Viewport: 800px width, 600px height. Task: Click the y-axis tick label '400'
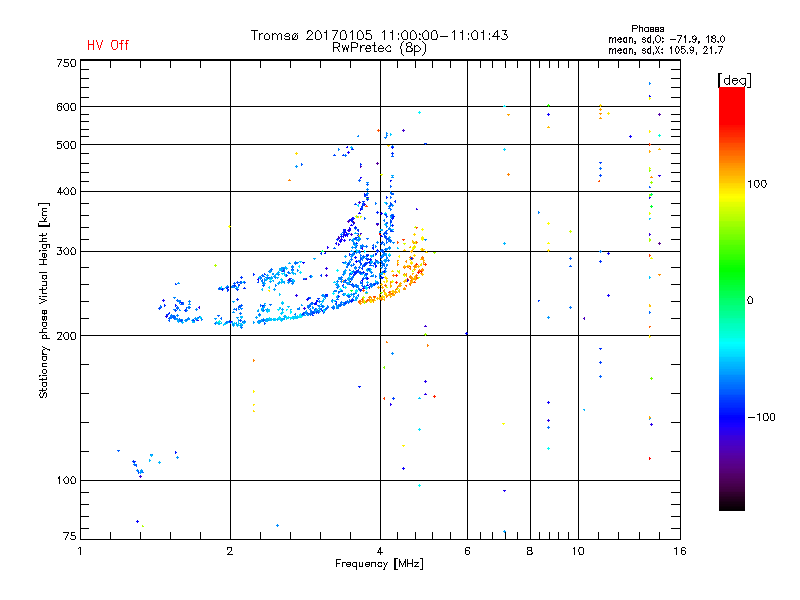(66, 191)
